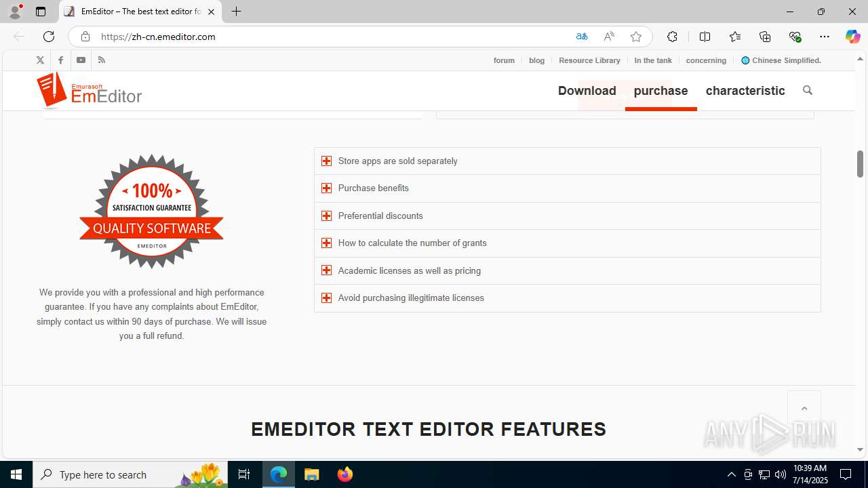Expand Purchase benefits section

[568, 188]
